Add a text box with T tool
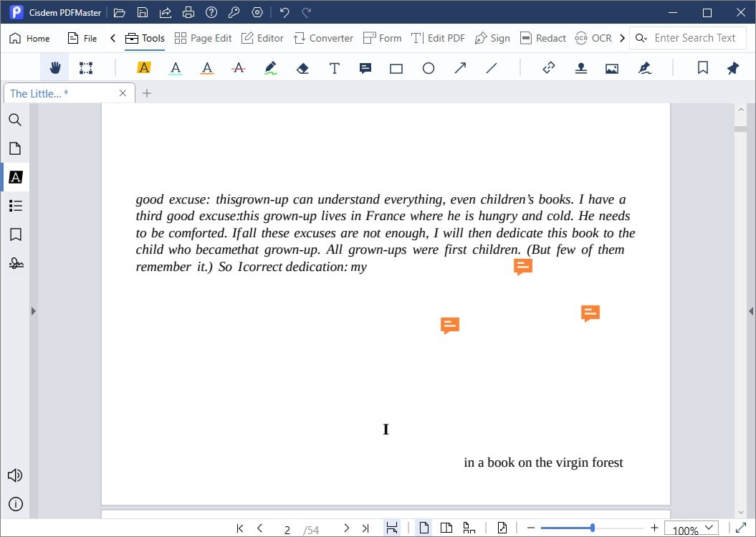 point(334,68)
